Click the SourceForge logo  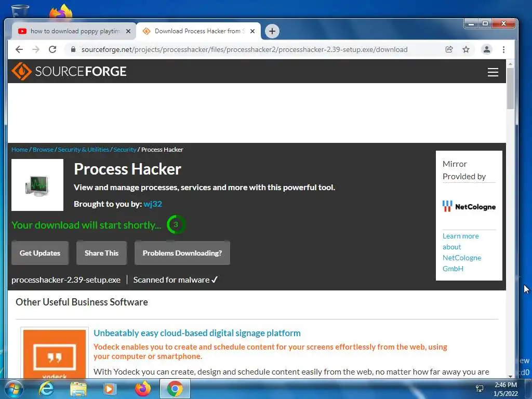69,71
